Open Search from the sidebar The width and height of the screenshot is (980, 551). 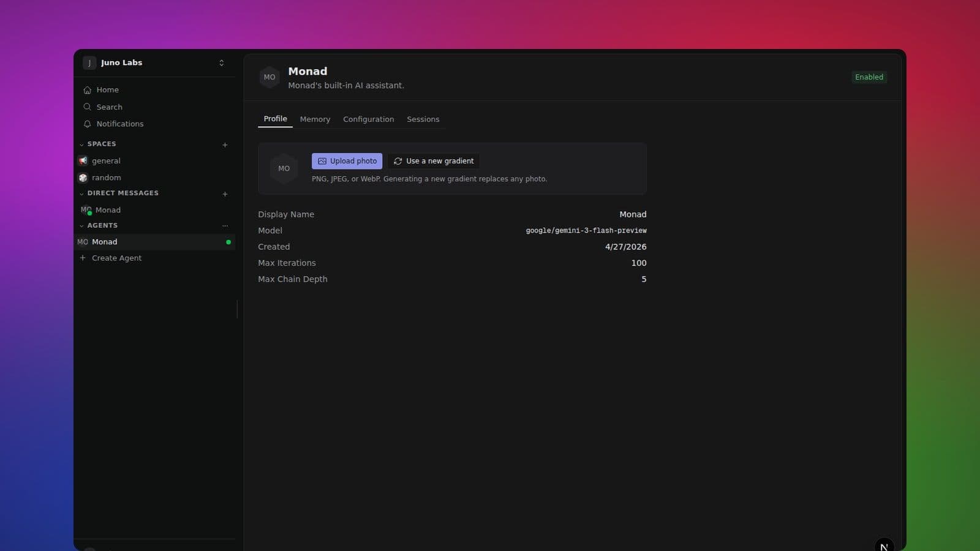[154, 107]
